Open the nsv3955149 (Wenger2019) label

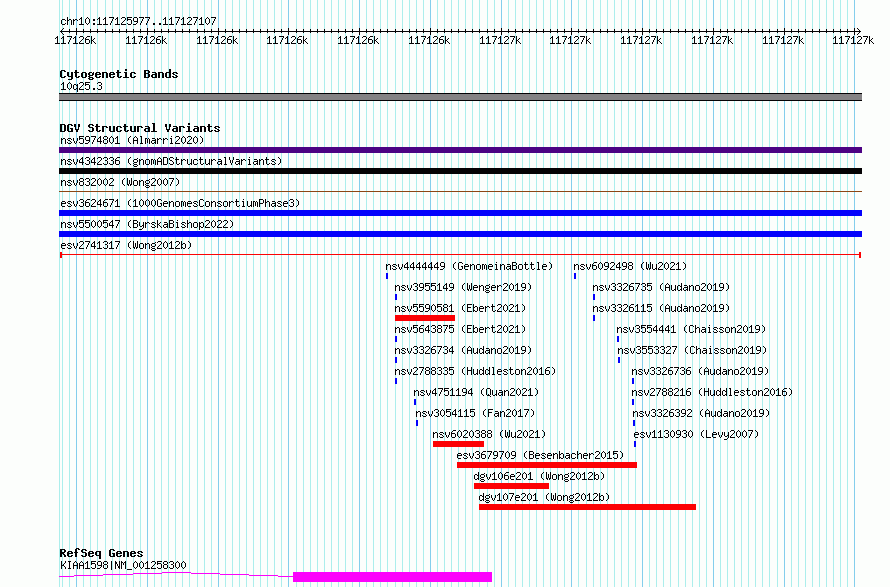[463, 287]
